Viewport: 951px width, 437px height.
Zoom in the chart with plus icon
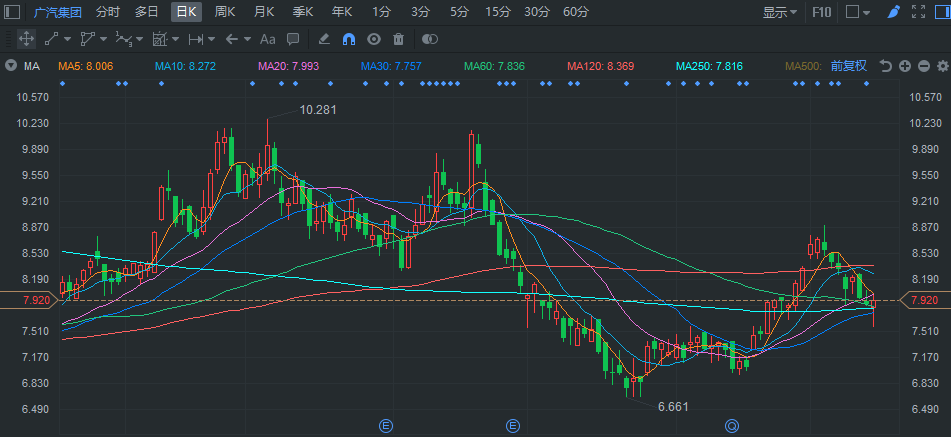coord(905,66)
